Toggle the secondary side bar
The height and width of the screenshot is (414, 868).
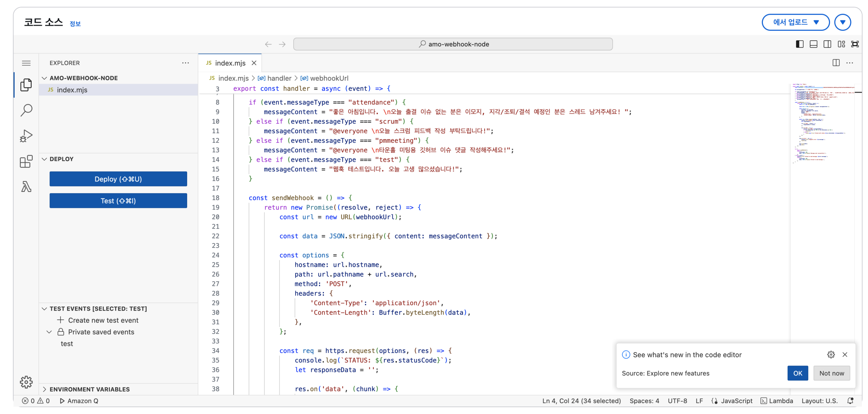pos(827,44)
